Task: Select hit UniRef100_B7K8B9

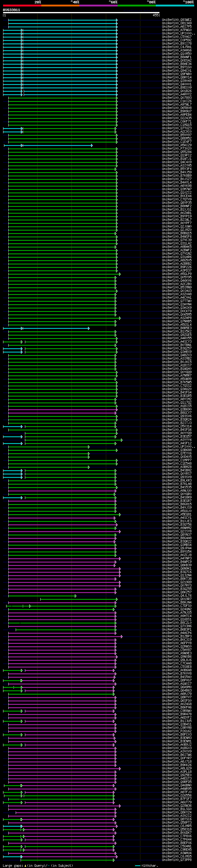Action: pyautogui.click(x=177, y=176)
